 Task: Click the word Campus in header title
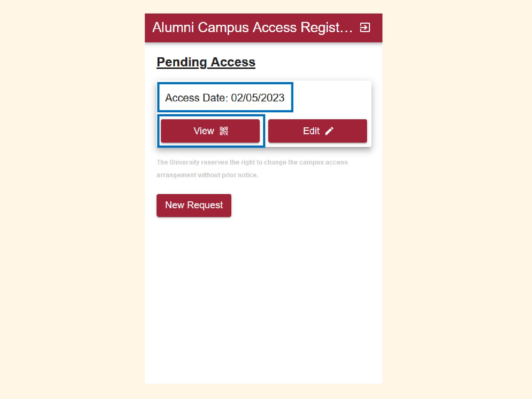click(x=223, y=28)
